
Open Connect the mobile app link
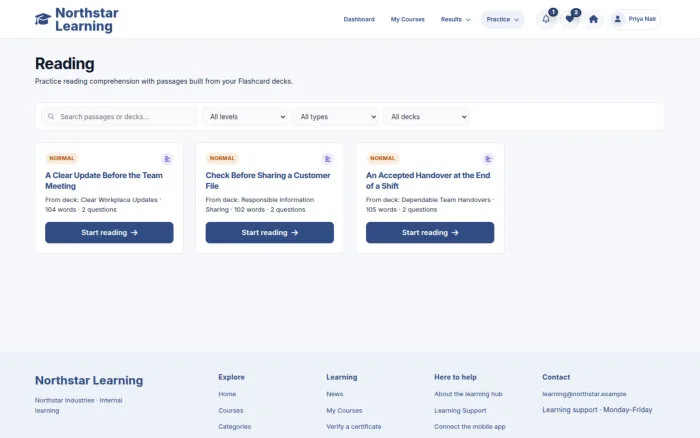click(470, 426)
